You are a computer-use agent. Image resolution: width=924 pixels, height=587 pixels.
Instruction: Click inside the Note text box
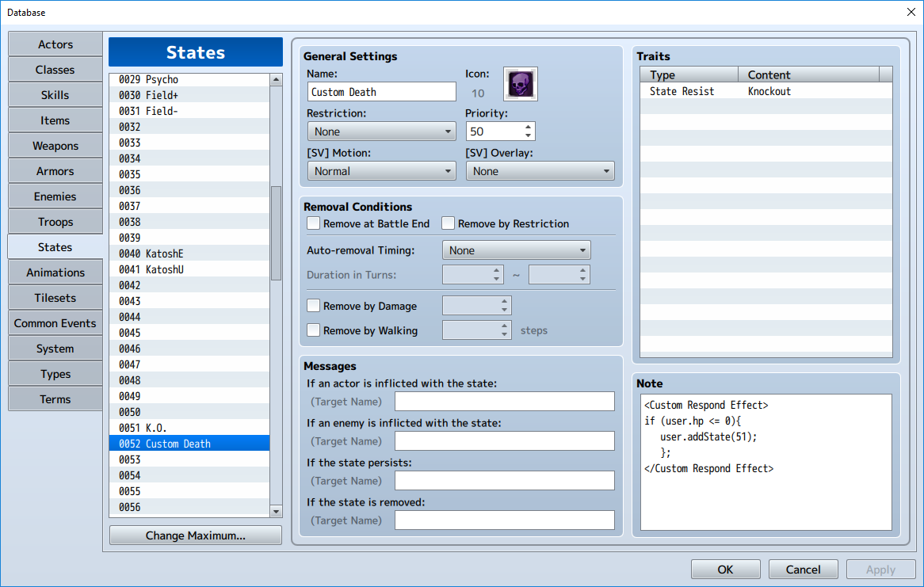point(766,463)
